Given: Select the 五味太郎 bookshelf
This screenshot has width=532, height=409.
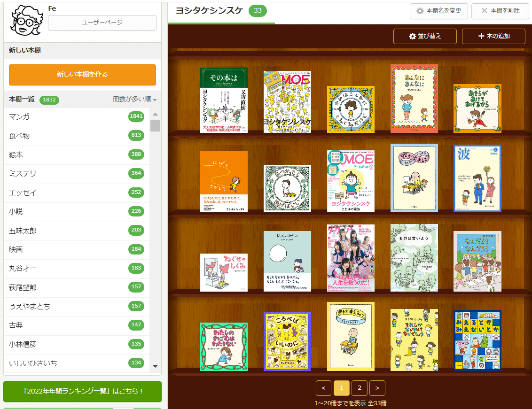Looking at the screenshot, I should (x=77, y=231).
